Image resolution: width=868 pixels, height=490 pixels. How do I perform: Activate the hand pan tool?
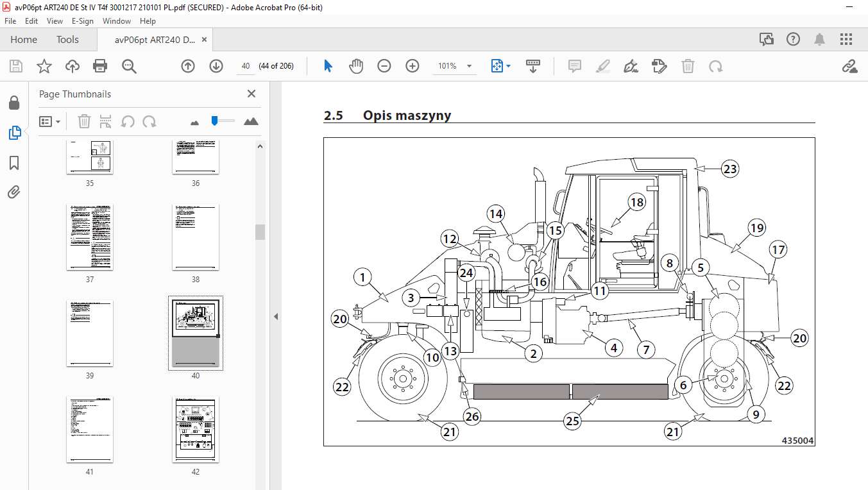(356, 66)
